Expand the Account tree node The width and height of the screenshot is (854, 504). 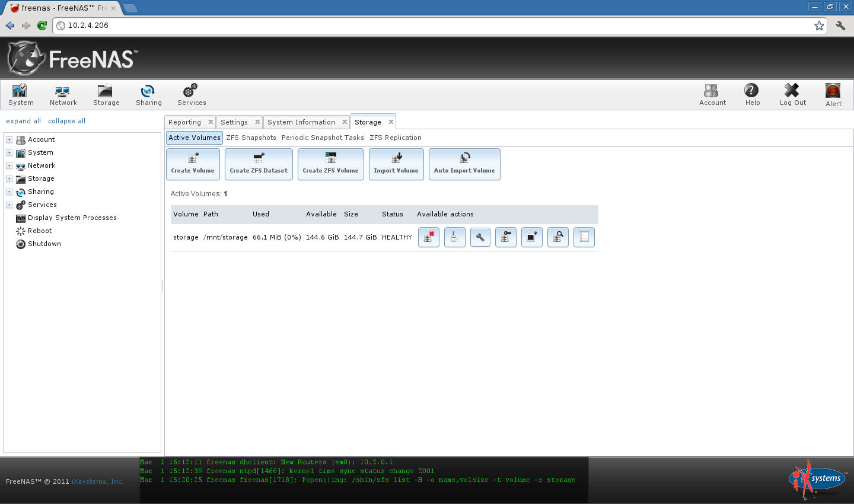[x=9, y=140]
